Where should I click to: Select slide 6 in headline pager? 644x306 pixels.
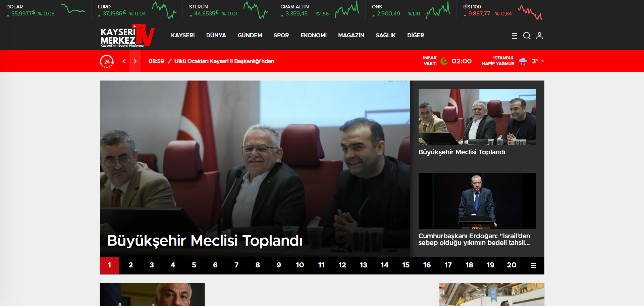click(215, 265)
